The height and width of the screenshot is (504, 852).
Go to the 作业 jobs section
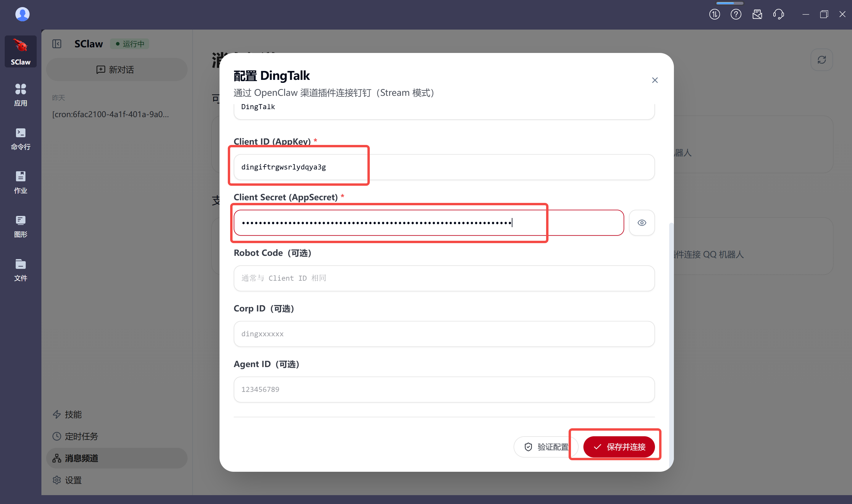click(x=20, y=182)
